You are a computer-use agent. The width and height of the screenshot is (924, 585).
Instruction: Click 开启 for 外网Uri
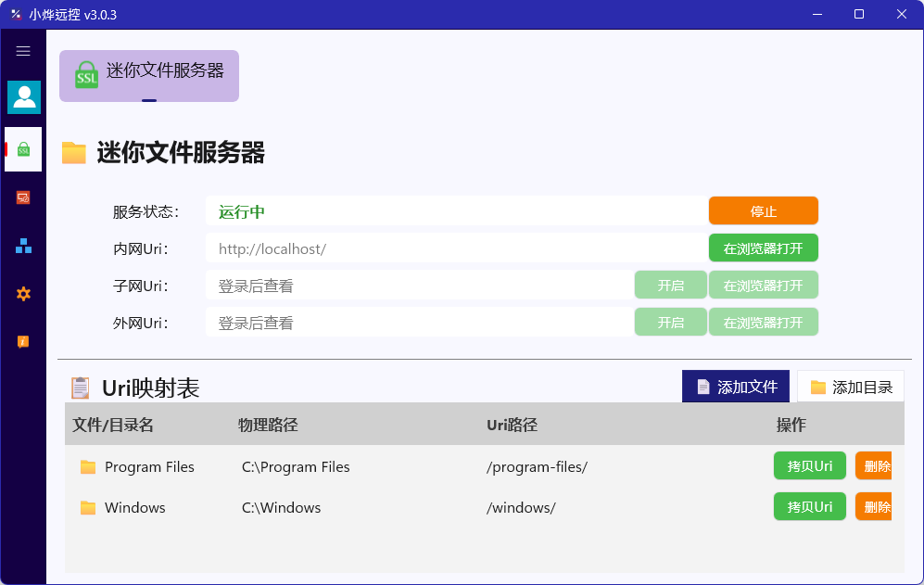pos(671,323)
